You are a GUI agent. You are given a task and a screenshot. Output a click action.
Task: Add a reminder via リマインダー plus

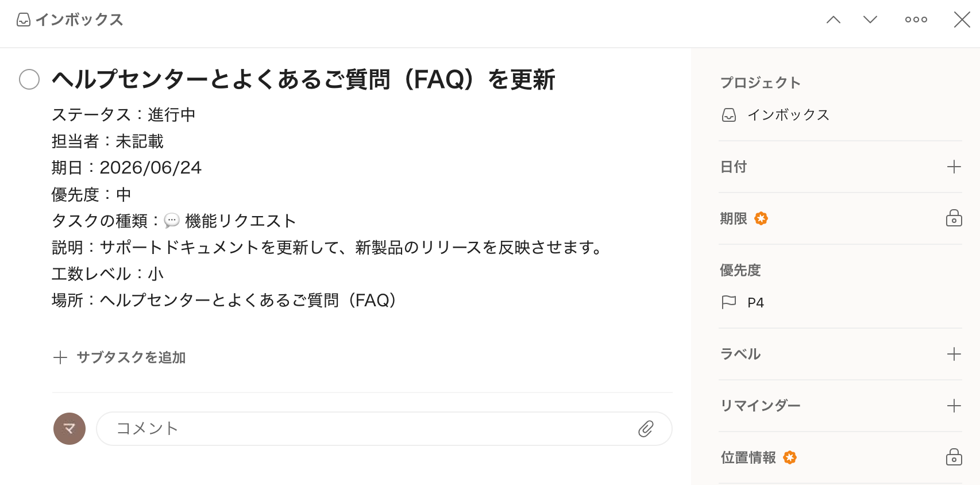[954, 406]
